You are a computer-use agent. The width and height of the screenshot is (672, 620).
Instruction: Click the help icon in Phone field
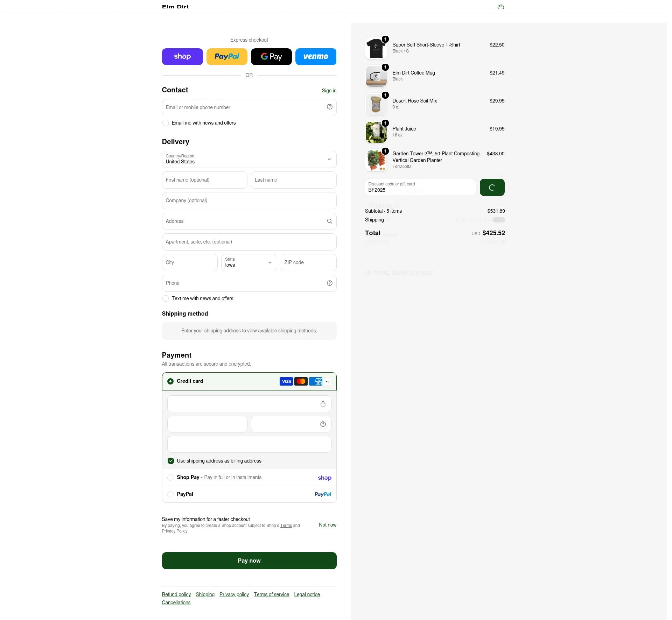pyautogui.click(x=329, y=283)
